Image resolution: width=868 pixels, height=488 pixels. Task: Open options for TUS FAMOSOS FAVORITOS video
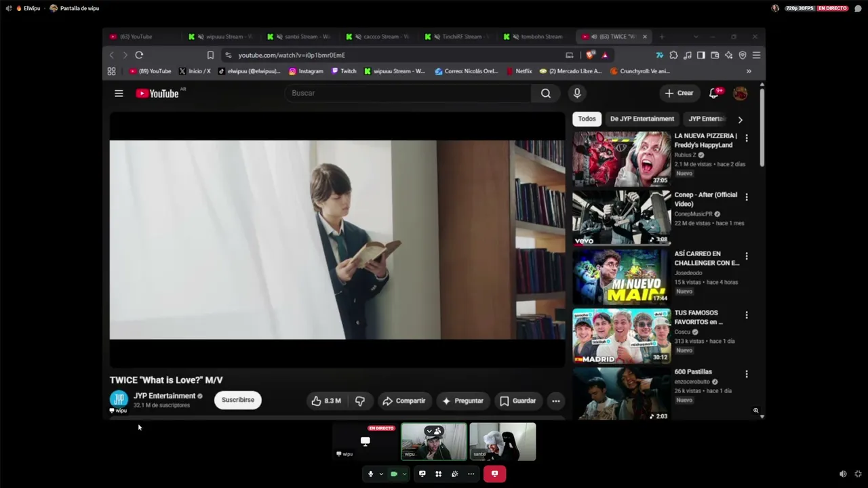click(x=747, y=315)
